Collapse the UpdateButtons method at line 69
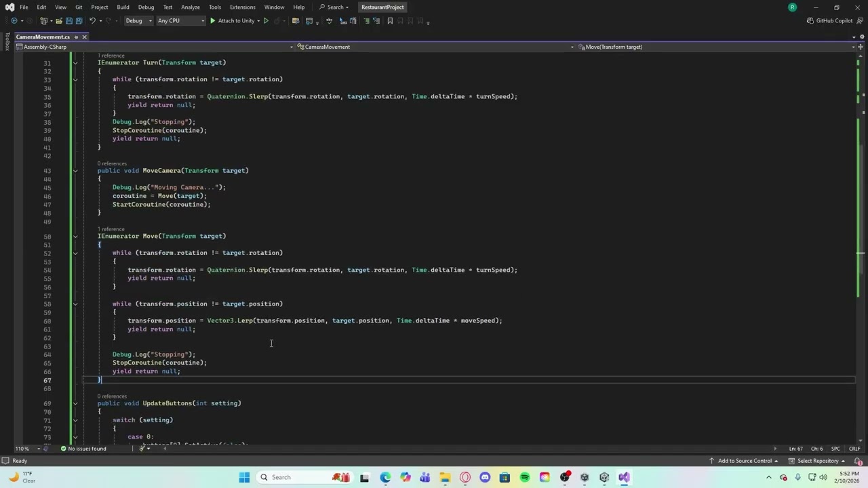The image size is (868, 488). click(x=75, y=403)
